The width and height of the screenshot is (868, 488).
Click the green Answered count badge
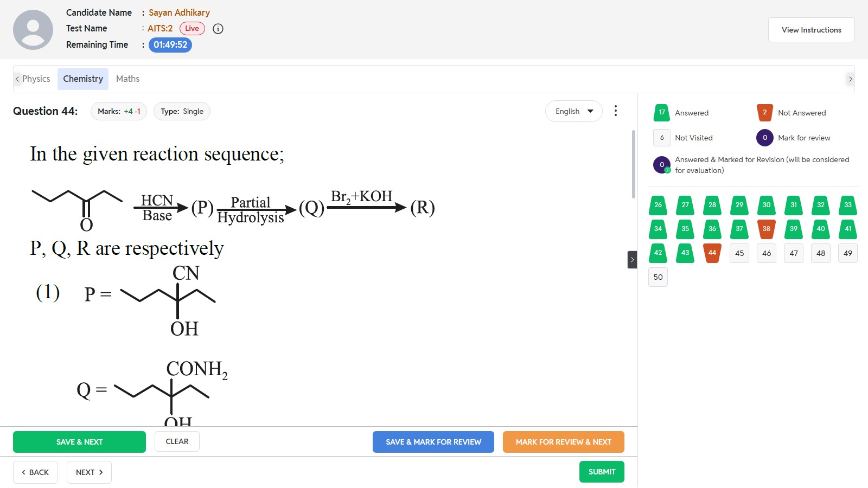coord(662,113)
